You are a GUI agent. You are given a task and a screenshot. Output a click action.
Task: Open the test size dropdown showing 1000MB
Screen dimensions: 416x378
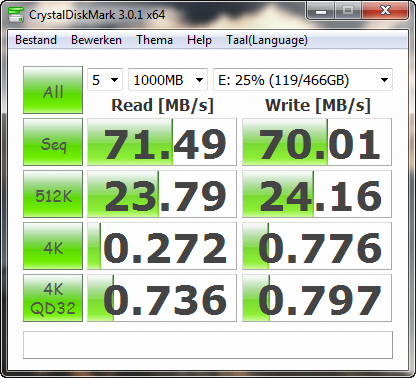pyautogui.click(x=168, y=80)
